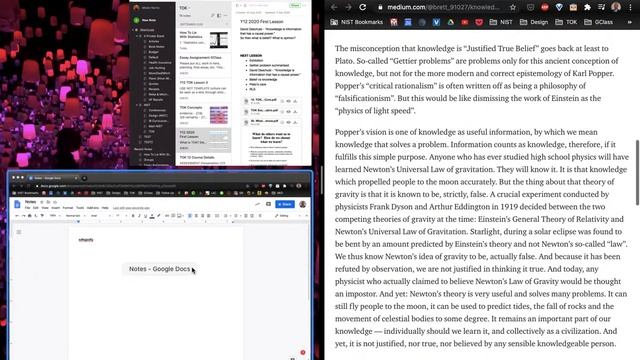Download the 10. TOK...Core.pdf attachment
640x360 pixels.
point(295,101)
